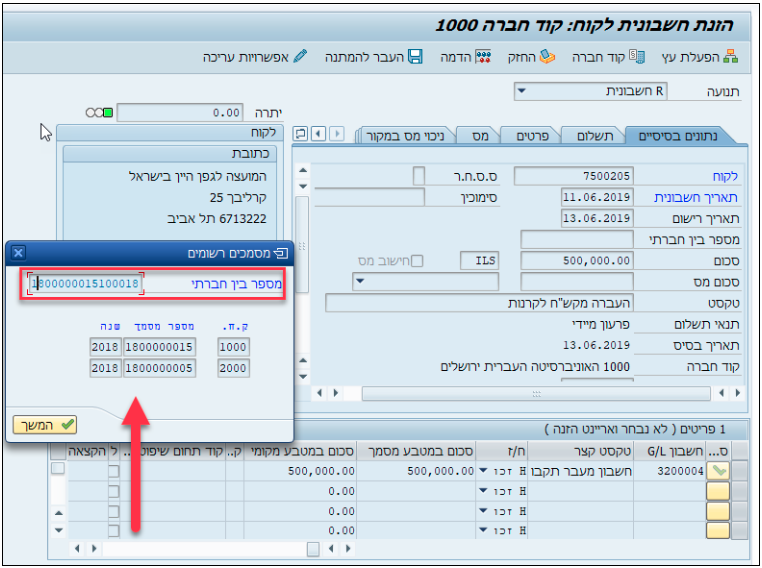Click the items table scroll-up arrow
Screen dimensions: 762x568
[x=58, y=513]
